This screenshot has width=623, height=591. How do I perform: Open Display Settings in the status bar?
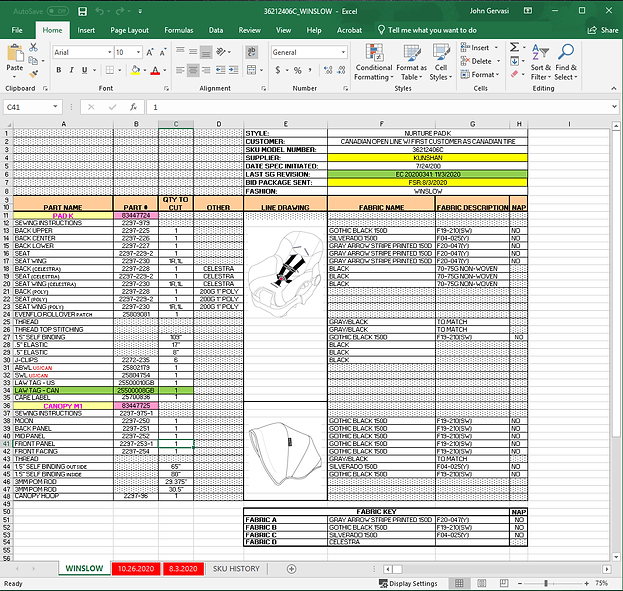(408, 583)
